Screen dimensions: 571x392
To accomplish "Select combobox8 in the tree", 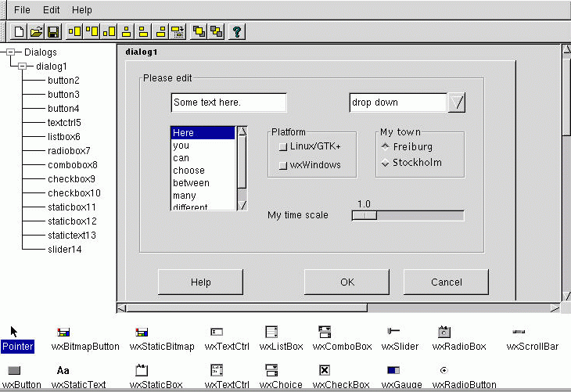I will click(73, 164).
